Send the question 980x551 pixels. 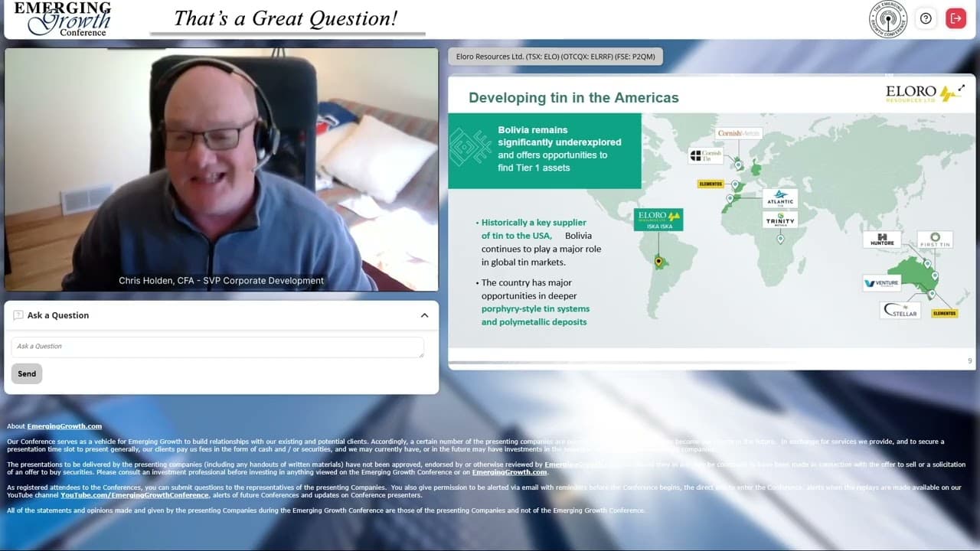click(x=27, y=373)
